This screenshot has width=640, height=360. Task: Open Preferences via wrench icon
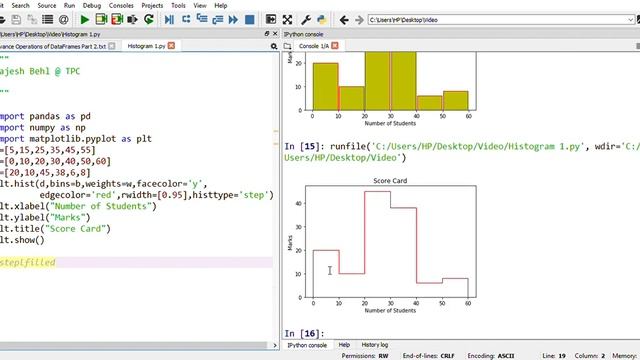tap(306, 20)
